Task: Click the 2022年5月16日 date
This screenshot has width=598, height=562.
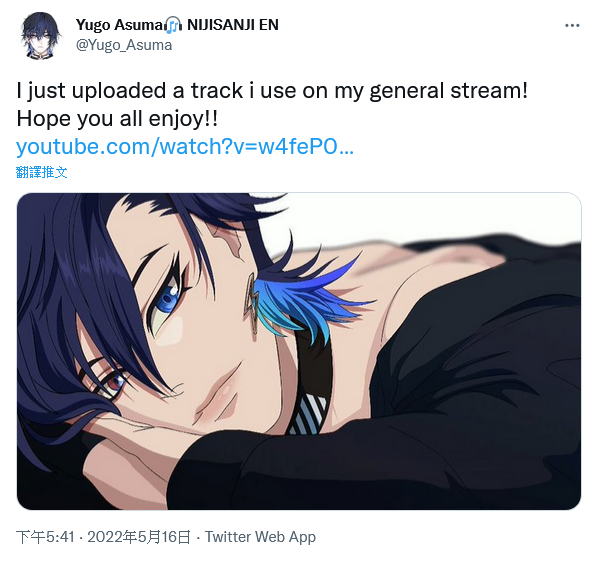Action: pyautogui.click(x=139, y=537)
